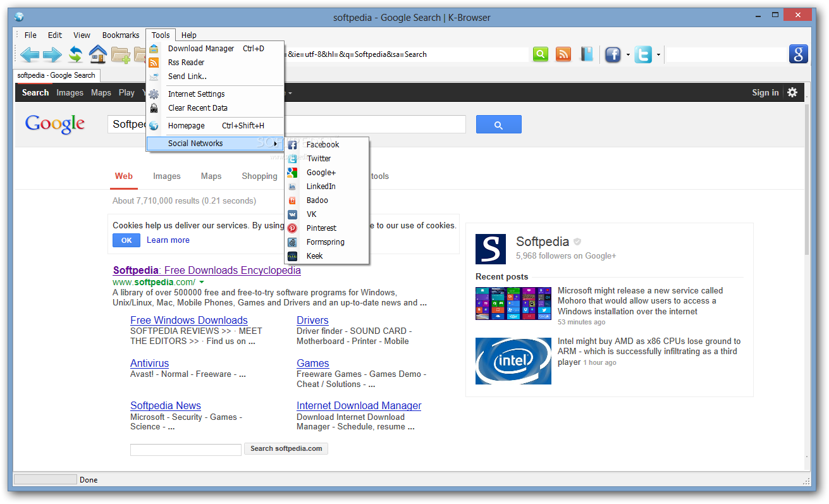Open the Intel logo post thumbnail

tap(513, 360)
